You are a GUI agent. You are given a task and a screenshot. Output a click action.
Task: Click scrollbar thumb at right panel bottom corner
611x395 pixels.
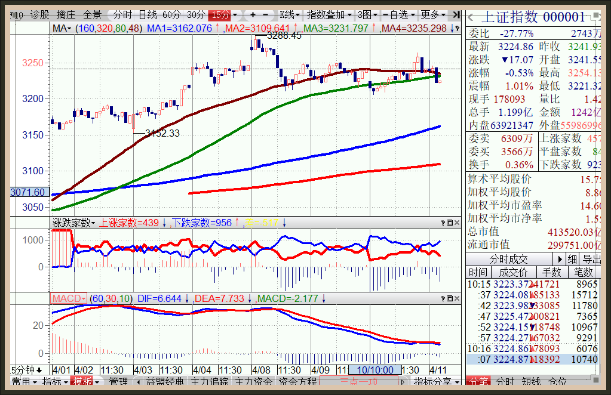point(596,379)
